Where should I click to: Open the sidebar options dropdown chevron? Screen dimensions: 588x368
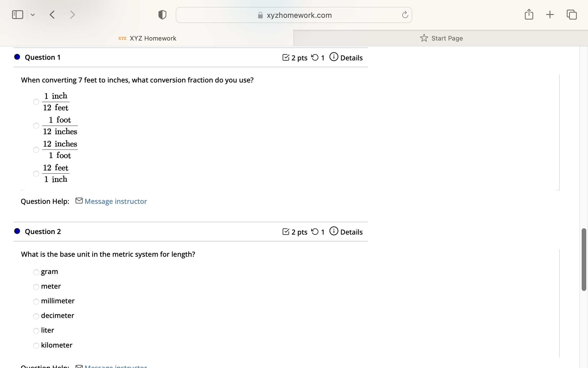pyautogui.click(x=33, y=15)
